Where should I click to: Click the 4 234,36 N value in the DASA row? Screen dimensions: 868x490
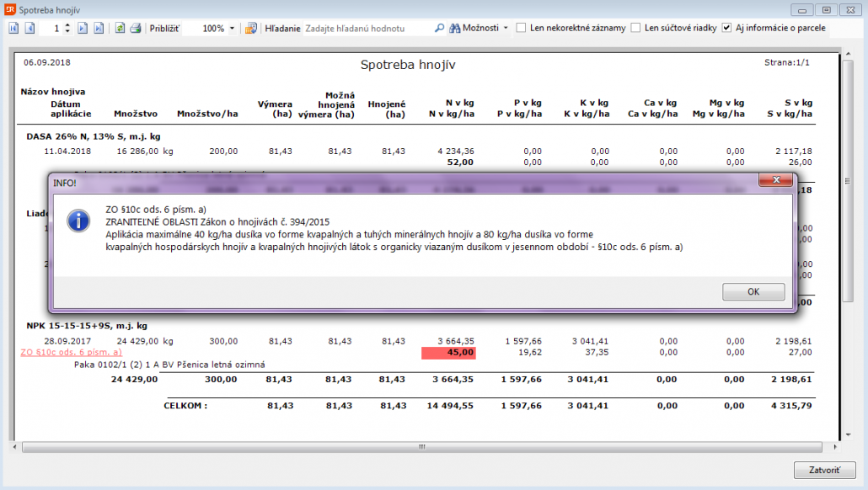(456, 151)
